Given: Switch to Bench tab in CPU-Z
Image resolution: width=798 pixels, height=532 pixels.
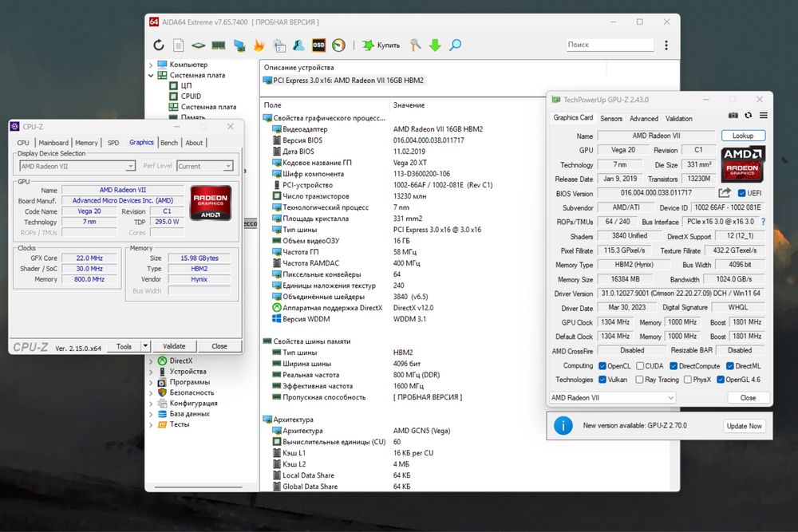Looking at the screenshot, I should (169, 143).
